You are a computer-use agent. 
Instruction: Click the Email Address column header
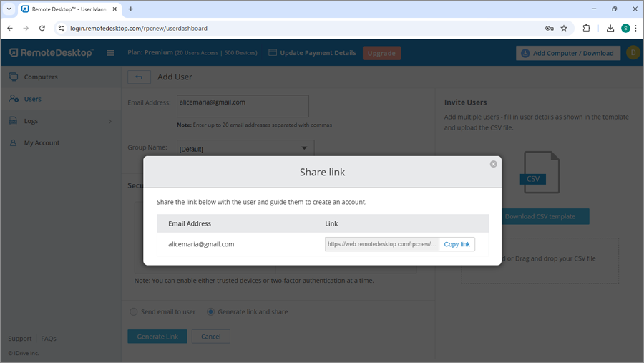point(190,223)
